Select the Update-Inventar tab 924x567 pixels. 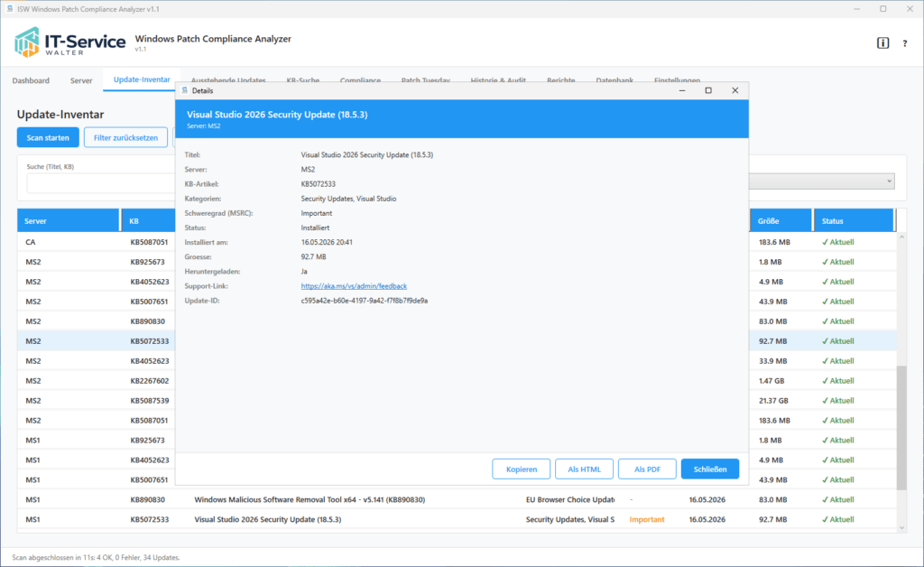tap(142, 79)
